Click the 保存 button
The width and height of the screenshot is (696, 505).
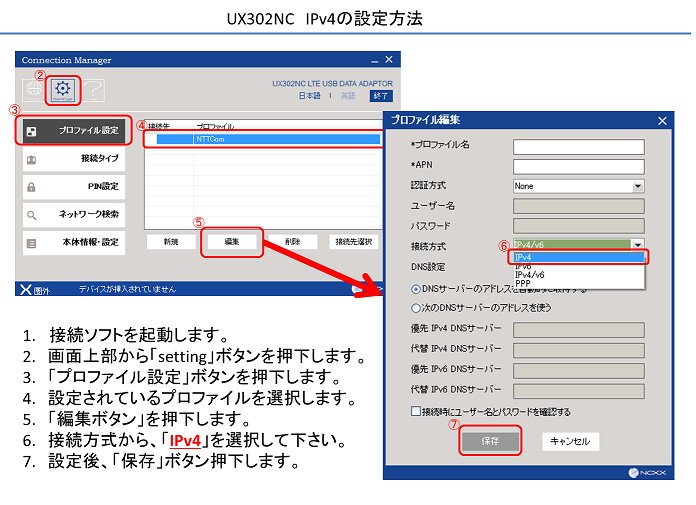(x=490, y=441)
